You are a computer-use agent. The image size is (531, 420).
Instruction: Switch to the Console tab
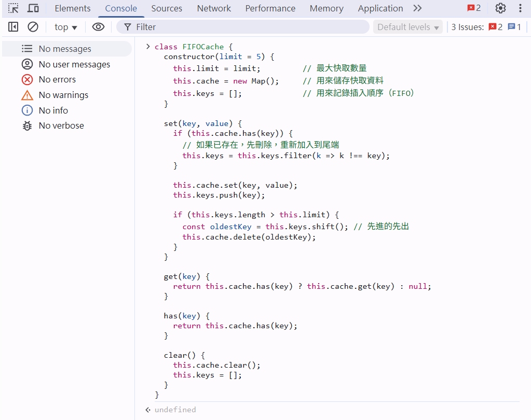point(121,8)
